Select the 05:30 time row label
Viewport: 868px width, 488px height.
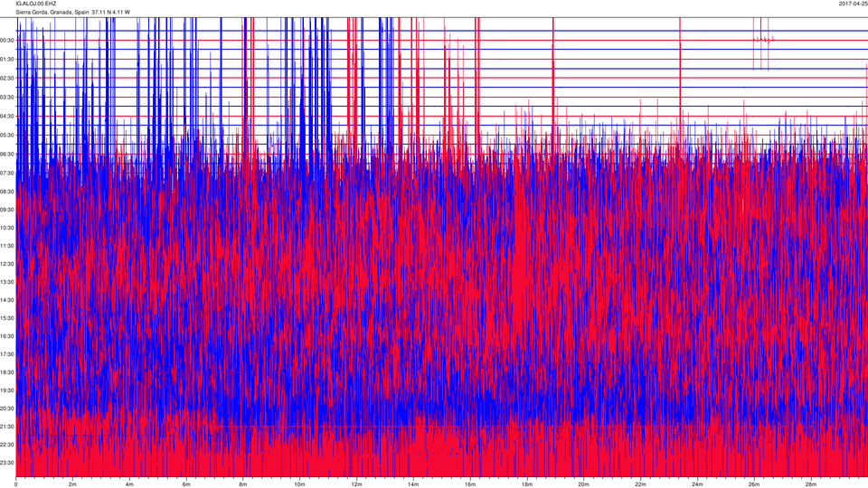pos(7,135)
